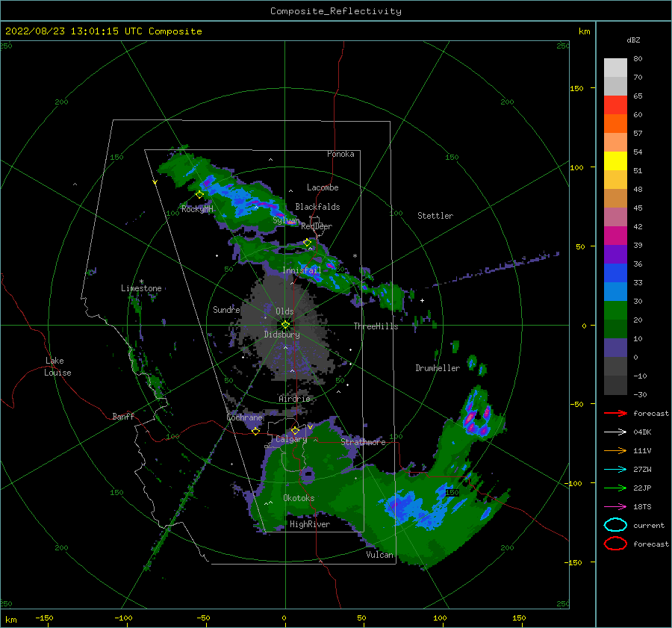Click the red 65 dBZ color swatch
Screen dimensions: 672x628
(615, 105)
